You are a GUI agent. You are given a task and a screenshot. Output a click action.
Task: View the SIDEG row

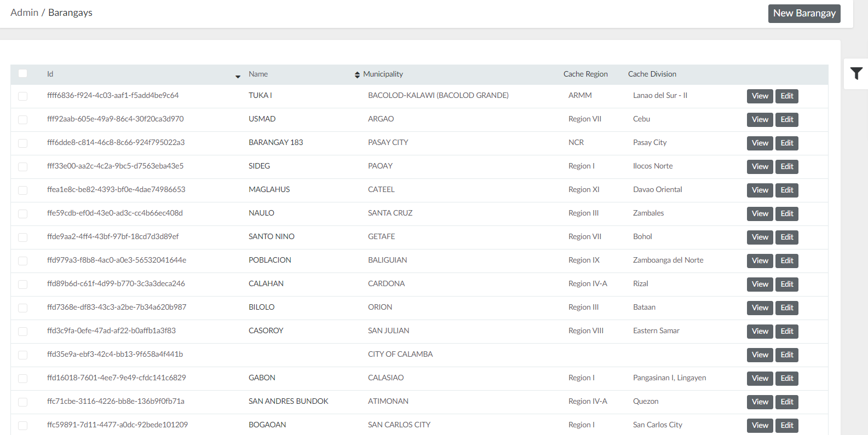coord(760,167)
